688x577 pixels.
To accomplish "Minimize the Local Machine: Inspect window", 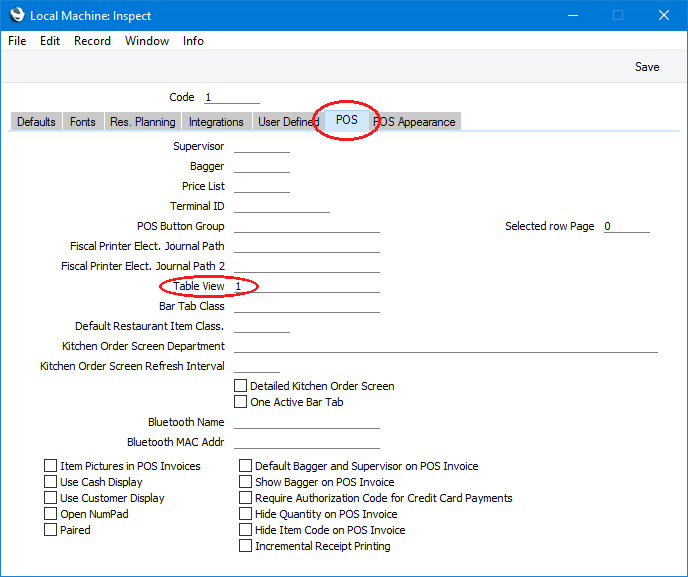I will click(x=573, y=15).
